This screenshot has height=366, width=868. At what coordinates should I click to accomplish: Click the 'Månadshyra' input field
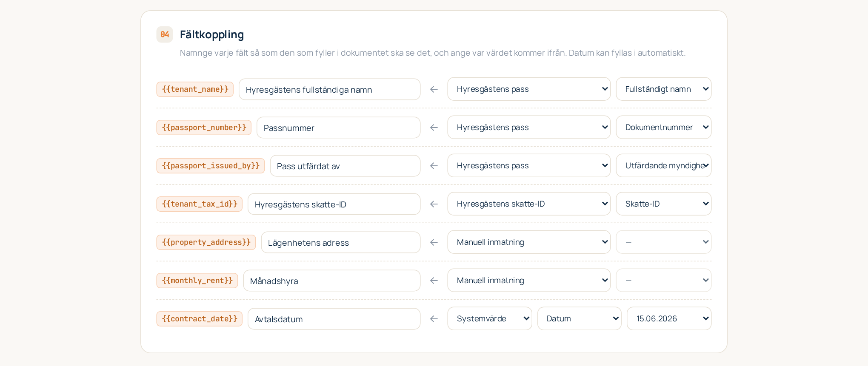click(x=332, y=281)
